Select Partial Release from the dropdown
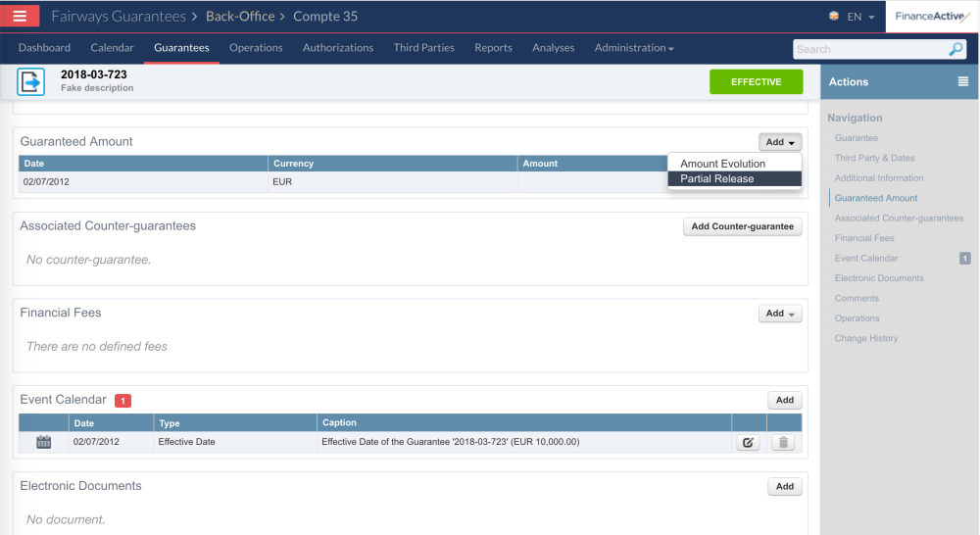Screen dimensions: 980x535 point(734,178)
